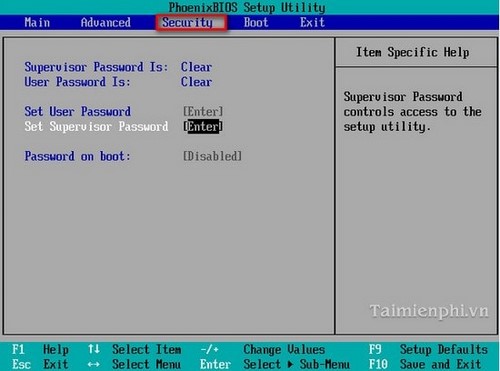
Task: Click the F10 Save and Exit hint
Action: pos(425,364)
